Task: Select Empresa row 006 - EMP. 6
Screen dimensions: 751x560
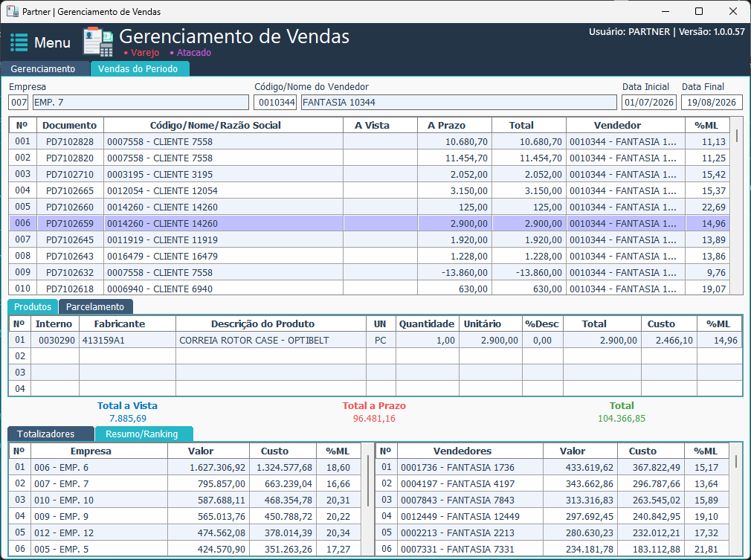Action: (186, 468)
